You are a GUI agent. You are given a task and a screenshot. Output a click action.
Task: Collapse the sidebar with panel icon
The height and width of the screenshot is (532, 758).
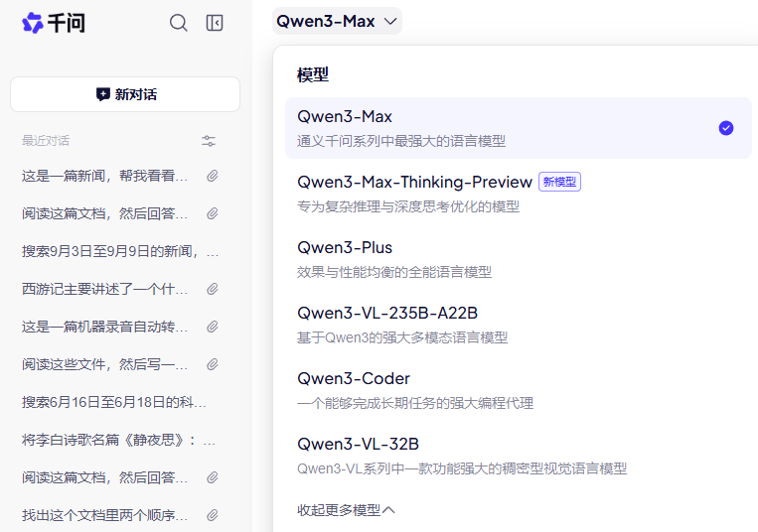pos(215,23)
